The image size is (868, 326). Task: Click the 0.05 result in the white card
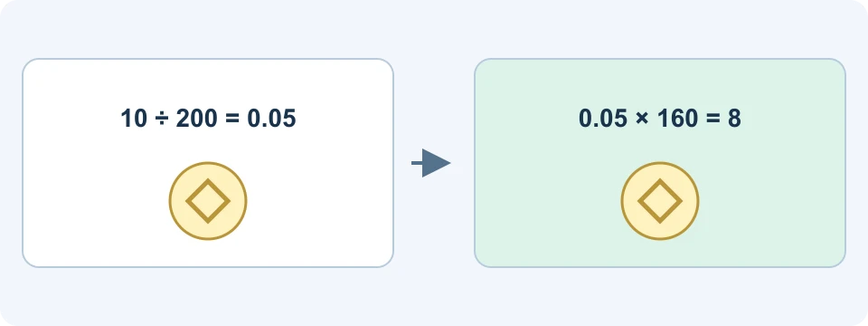coord(269,120)
